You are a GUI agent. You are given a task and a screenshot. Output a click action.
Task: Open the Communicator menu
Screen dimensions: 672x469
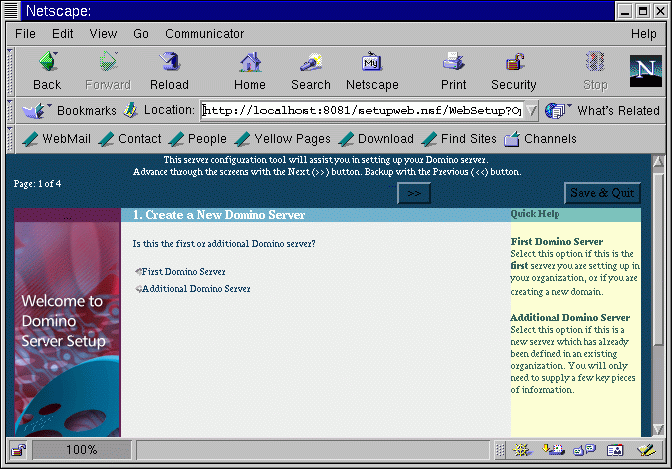point(204,33)
